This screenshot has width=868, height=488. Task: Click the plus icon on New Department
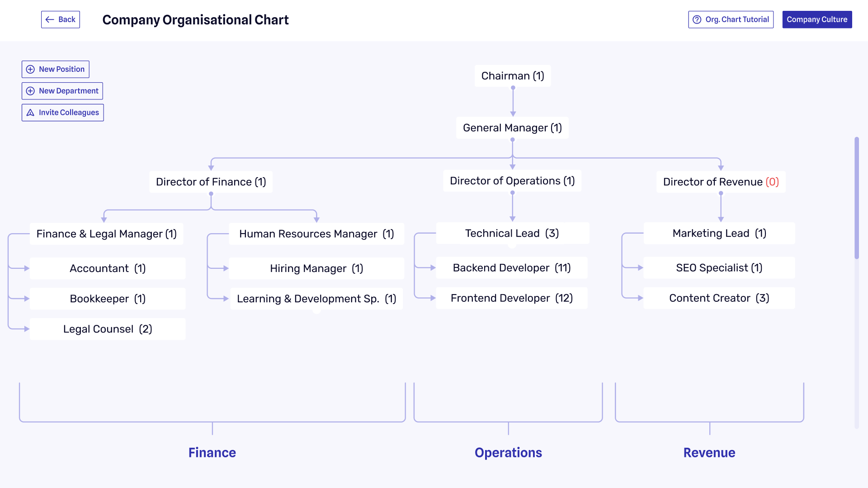[x=30, y=90]
